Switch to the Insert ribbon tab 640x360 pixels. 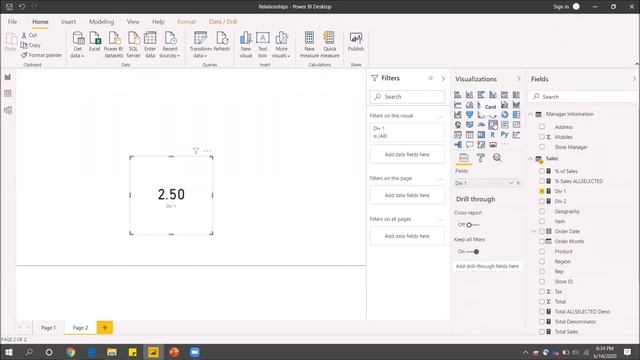point(68,22)
